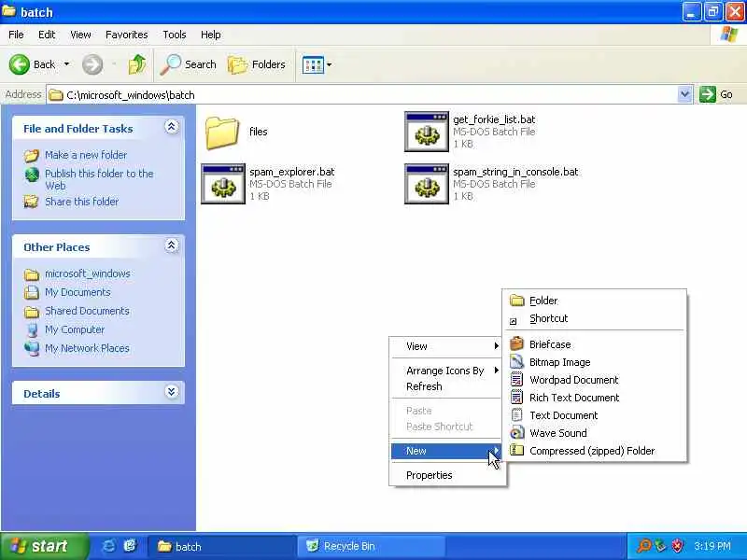Click in the address bar path field

coord(362,95)
